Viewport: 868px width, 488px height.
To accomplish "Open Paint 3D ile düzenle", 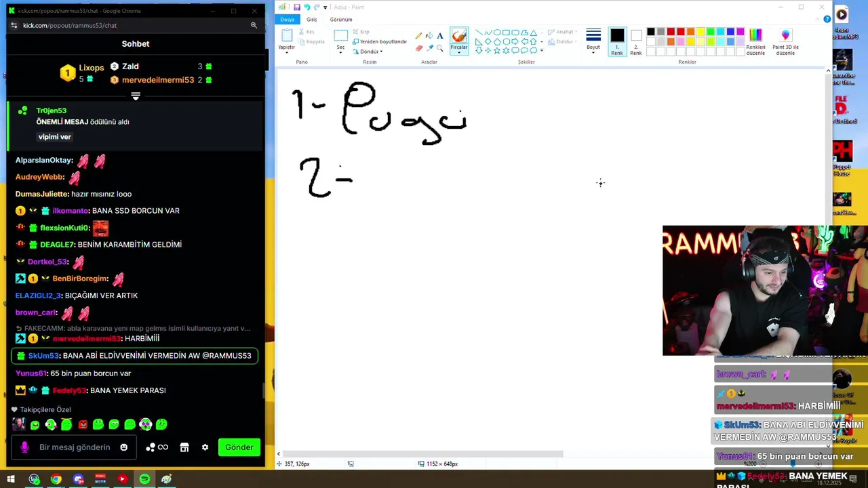I will point(785,42).
